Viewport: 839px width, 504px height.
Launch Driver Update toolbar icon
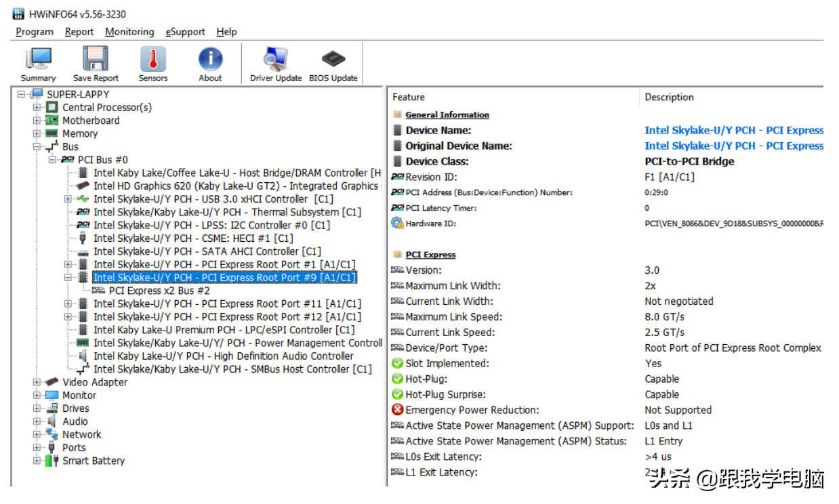point(276,58)
